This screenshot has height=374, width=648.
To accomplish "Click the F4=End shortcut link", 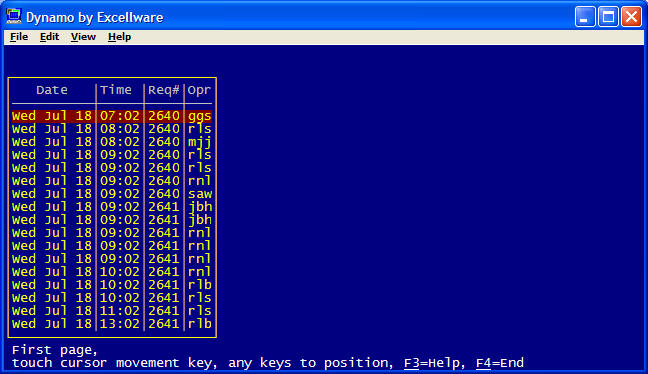I will point(500,363).
